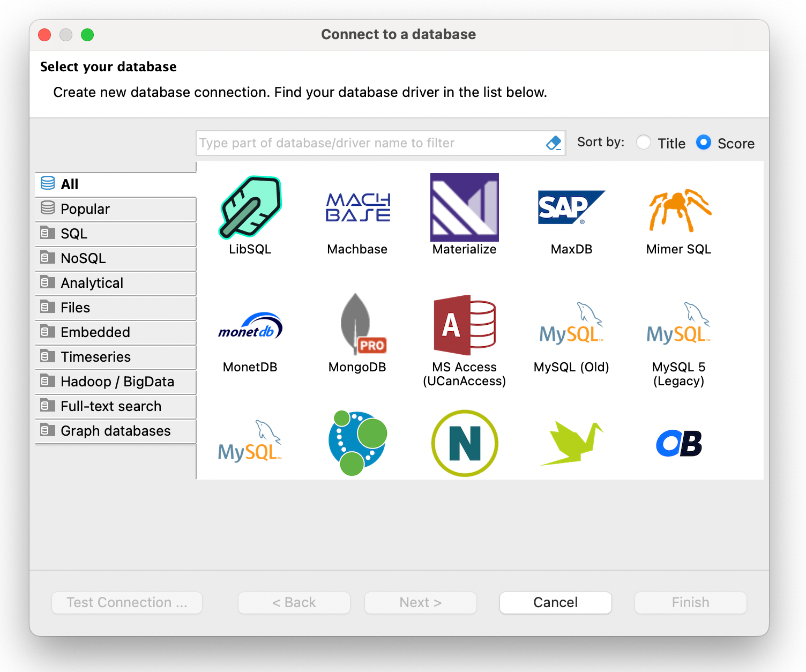Select the SAP MaxDB driver icon
The height and width of the screenshot is (672, 806).
[571, 207]
